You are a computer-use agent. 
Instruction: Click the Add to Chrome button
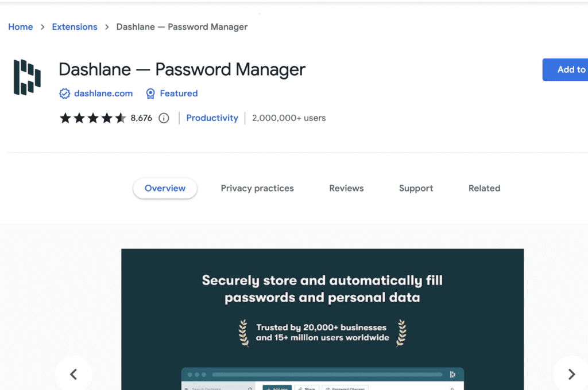point(565,69)
